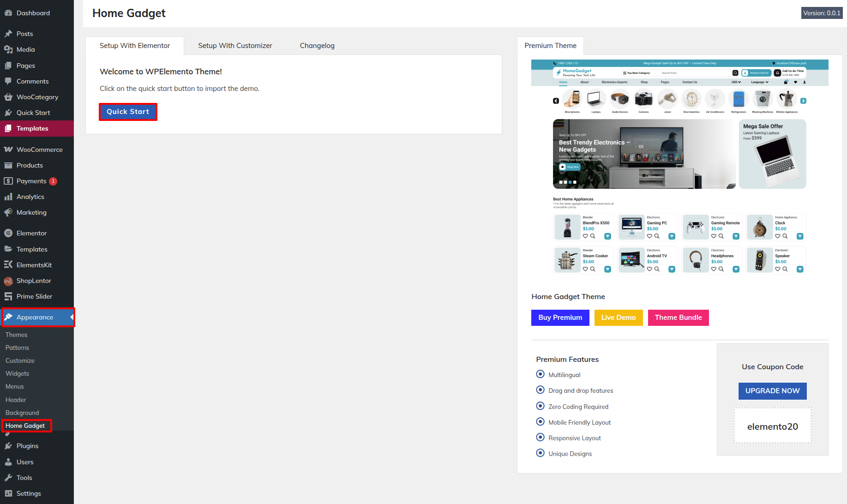The image size is (847, 504).
Task: Expand the Payments menu with notification badge
Action: pyautogui.click(x=31, y=181)
